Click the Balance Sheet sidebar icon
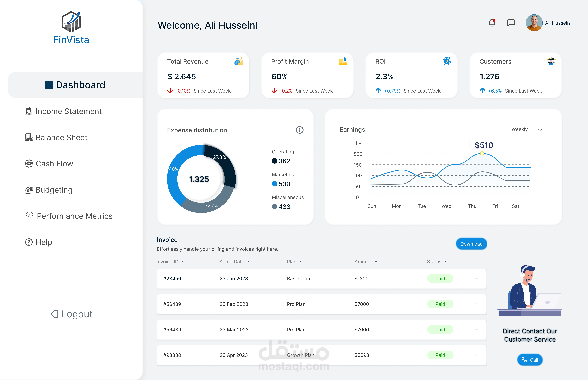Image resolution: width=588 pixels, height=380 pixels. point(29,137)
